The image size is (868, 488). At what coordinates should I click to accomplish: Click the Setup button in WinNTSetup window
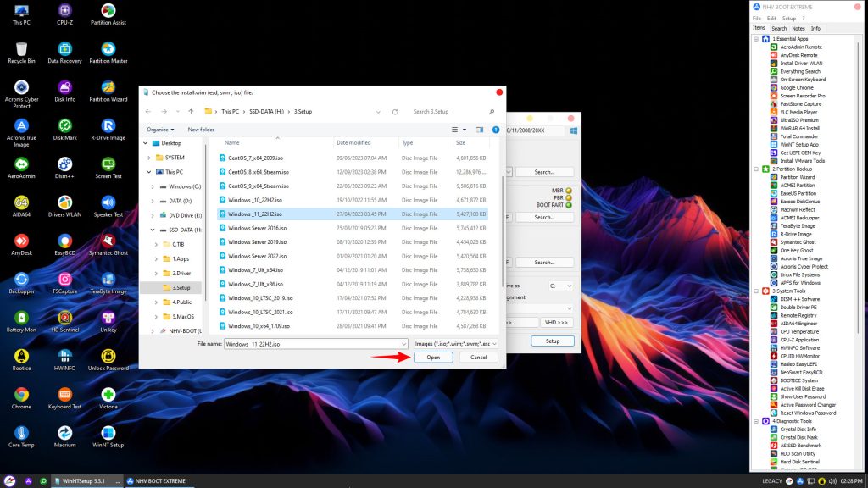pyautogui.click(x=553, y=341)
